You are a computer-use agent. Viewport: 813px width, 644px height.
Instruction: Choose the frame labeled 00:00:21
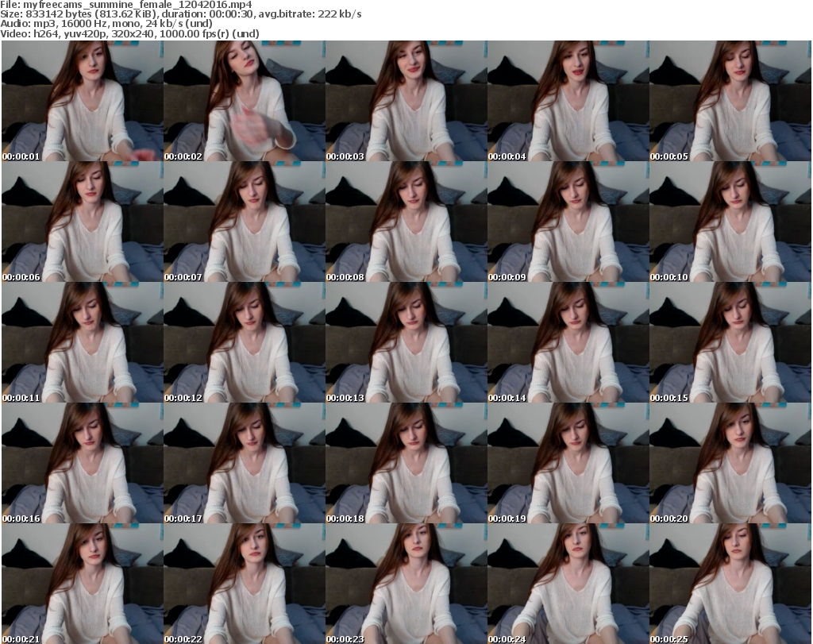coord(82,584)
